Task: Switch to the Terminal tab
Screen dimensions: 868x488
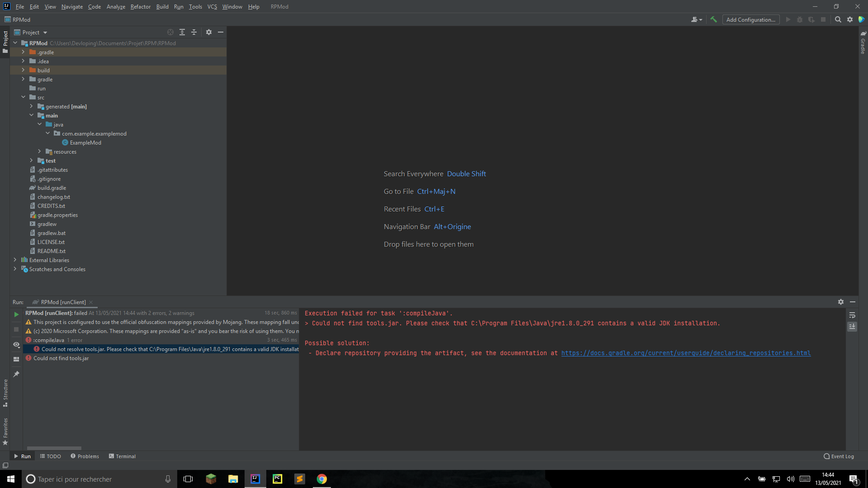Action: pos(122,456)
